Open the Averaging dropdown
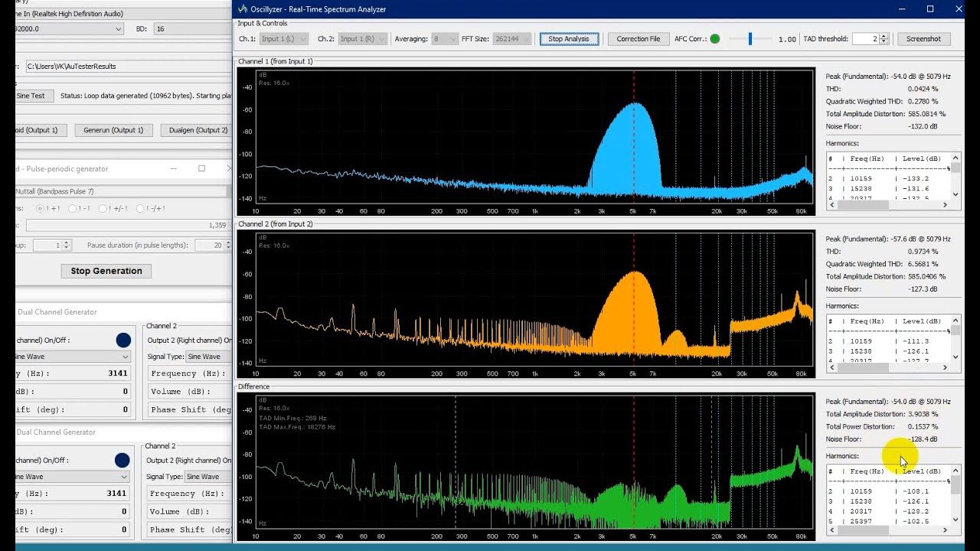This screenshot has width=980, height=551. pyautogui.click(x=444, y=39)
